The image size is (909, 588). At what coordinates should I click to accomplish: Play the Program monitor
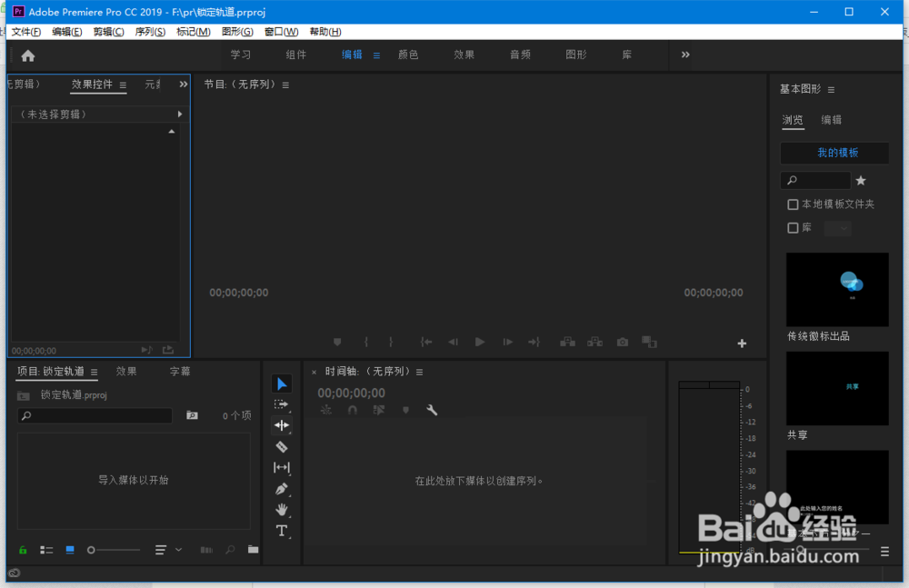480,342
